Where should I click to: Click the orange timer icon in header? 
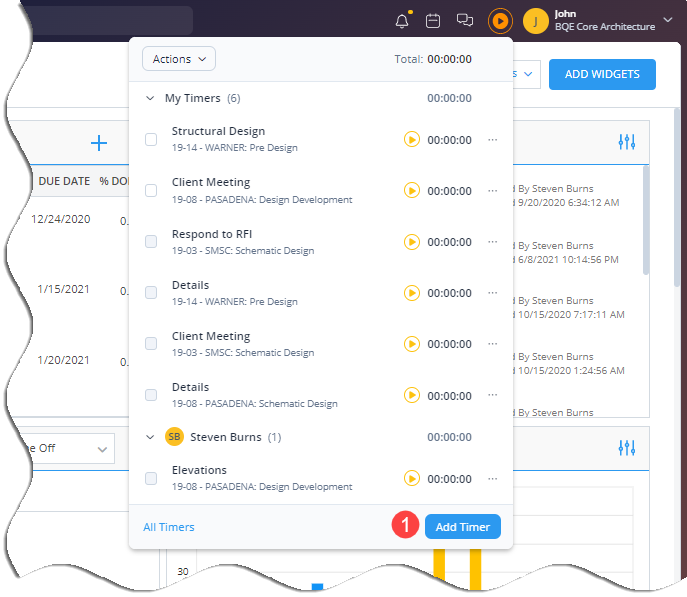pyautogui.click(x=500, y=20)
